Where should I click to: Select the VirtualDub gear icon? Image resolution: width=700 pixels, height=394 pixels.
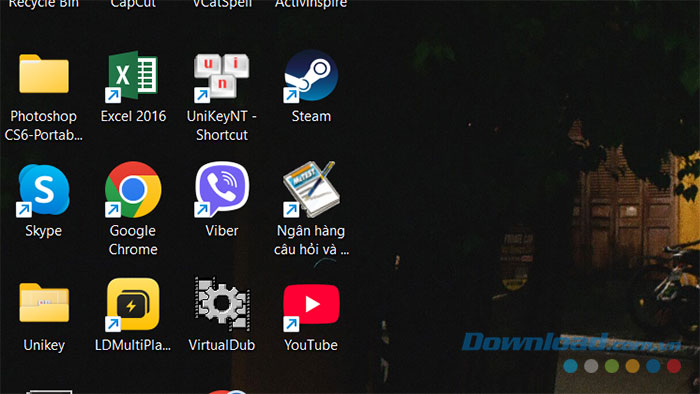click(222, 303)
